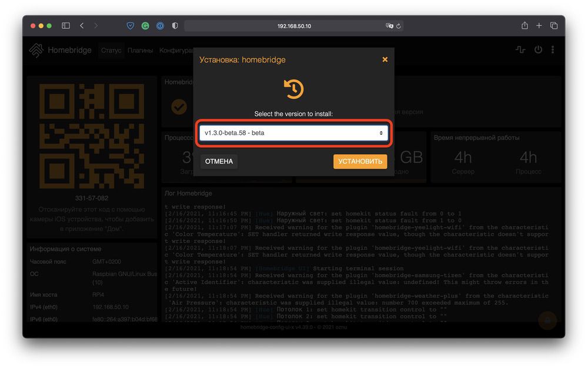The image size is (588, 368).
Task: Open a new tab with plus icon
Action: (539, 25)
